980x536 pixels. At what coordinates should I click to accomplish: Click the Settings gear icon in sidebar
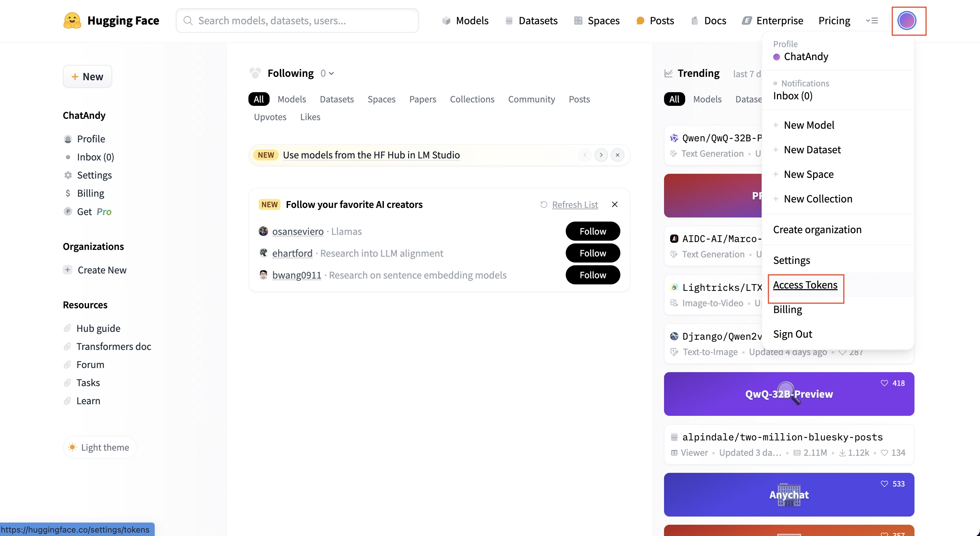click(x=68, y=175)
